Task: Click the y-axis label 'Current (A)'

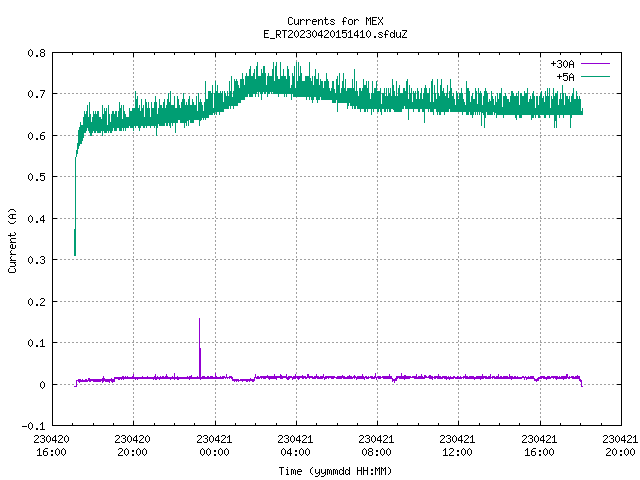Action: pos(12,240)
